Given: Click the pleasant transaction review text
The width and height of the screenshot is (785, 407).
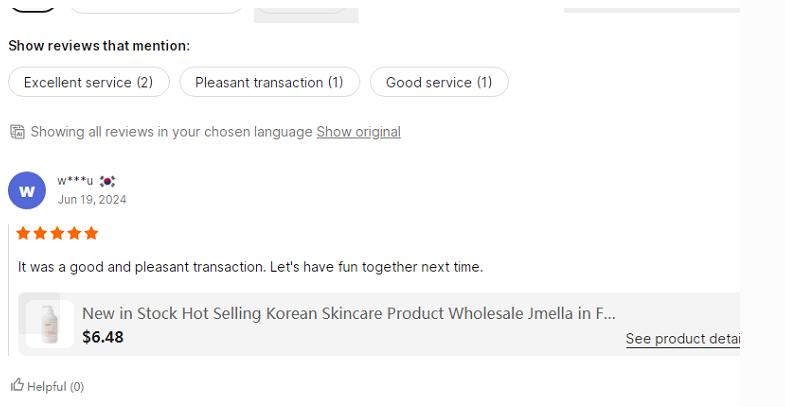Looking at the screenshot, I should [250, 267].
